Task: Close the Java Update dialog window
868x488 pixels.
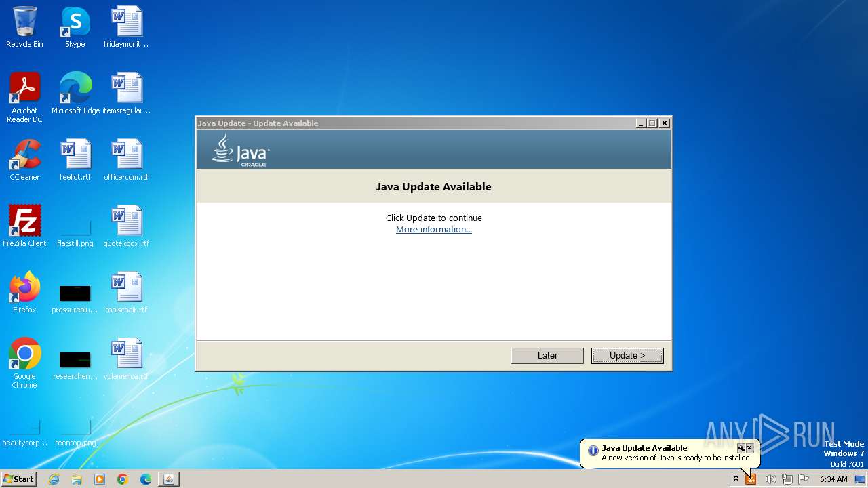Action: coord(665,123)
